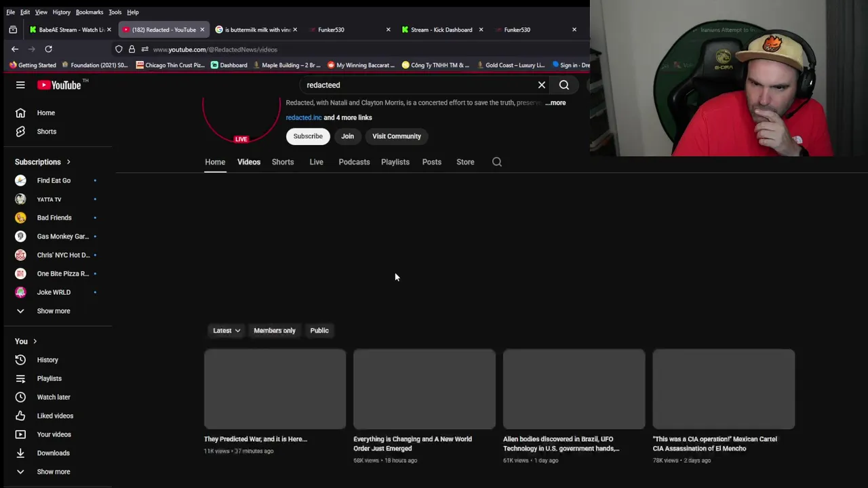Subscribe to the Redacted channel
The width and height of the screenshot is (868, 488).
pos(308,136)
